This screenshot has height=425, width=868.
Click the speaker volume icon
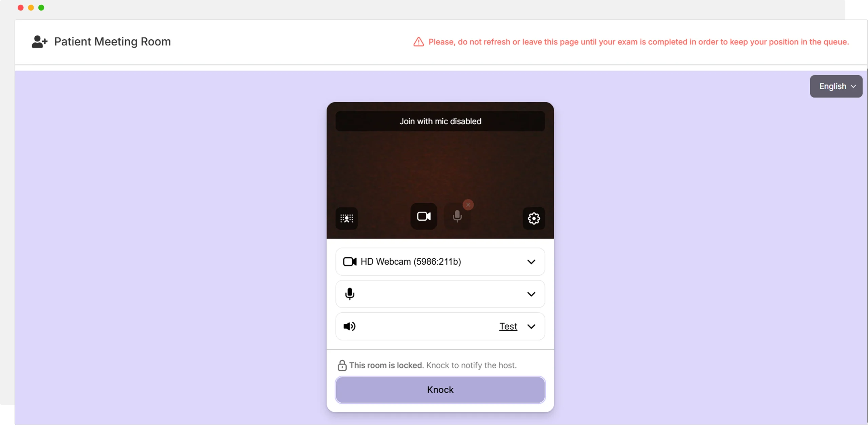pos(349,326)
